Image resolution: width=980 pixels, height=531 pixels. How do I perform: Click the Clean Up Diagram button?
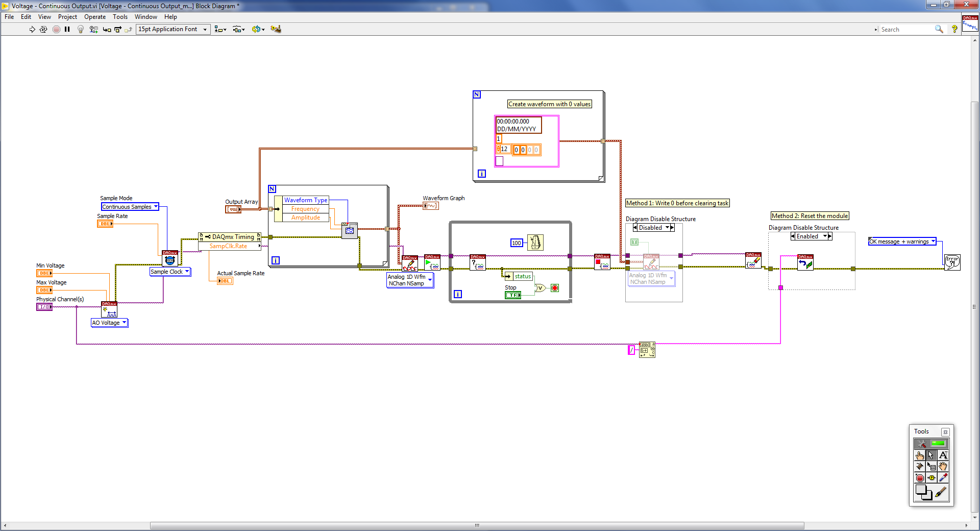tap(276, 29)
